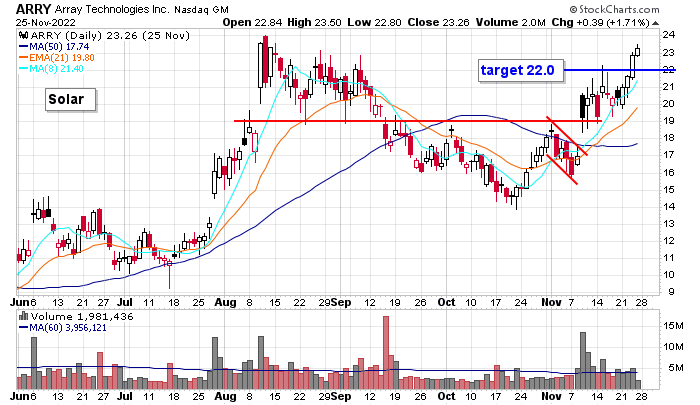Screen dimensions: 700x405
Task: Click the Oct label on the volume panel's date axis
Action: [446, 396]
